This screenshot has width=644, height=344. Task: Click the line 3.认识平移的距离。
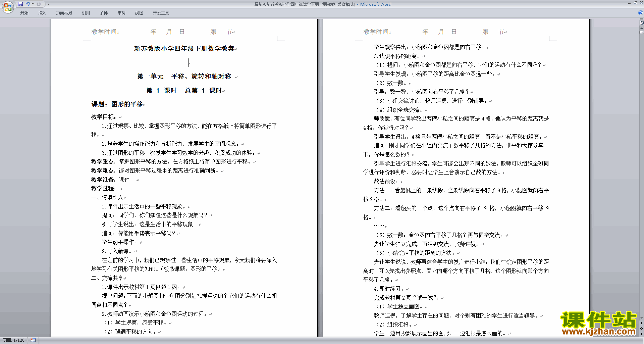pyautogui.click(x=398, y=56)
